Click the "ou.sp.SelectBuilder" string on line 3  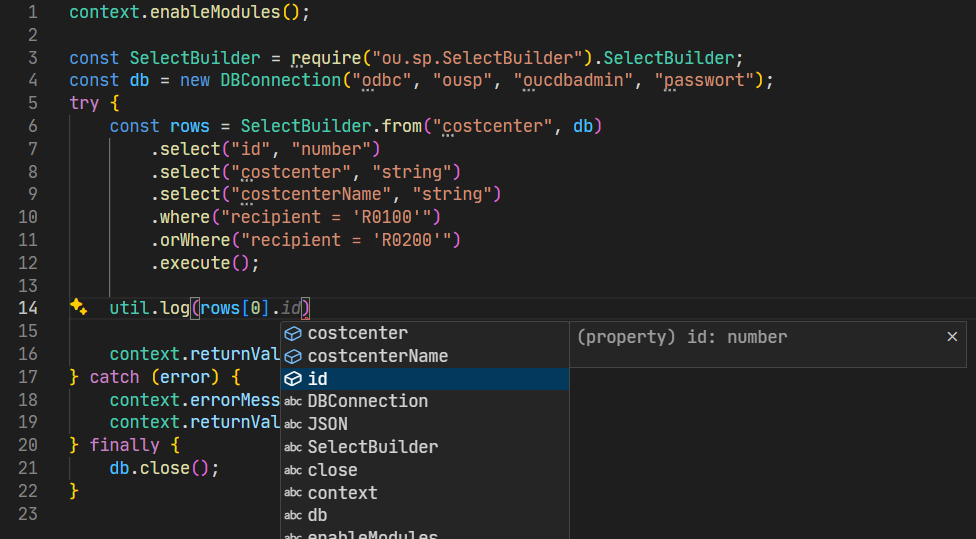[x=477, y=58]
